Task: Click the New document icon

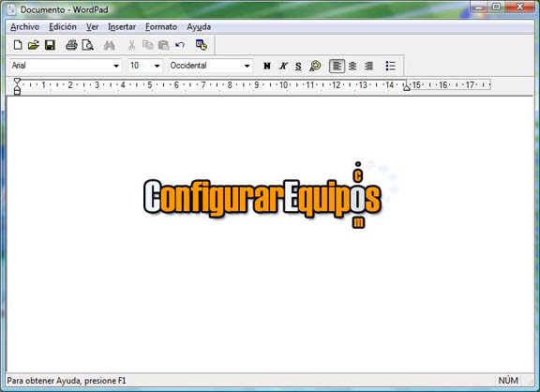Action: click(x=18, y=45)
